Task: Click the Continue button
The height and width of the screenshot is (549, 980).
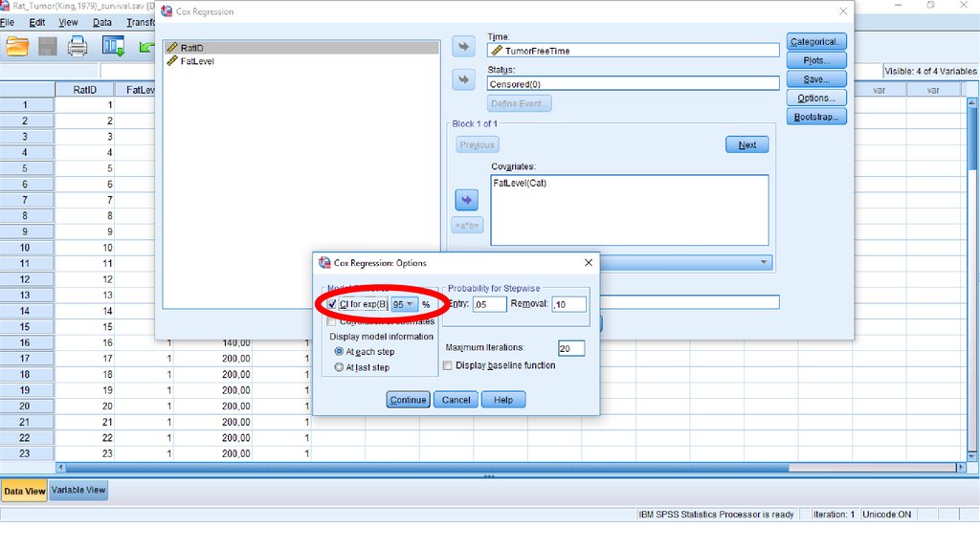Action: click(x=408, y=400)
